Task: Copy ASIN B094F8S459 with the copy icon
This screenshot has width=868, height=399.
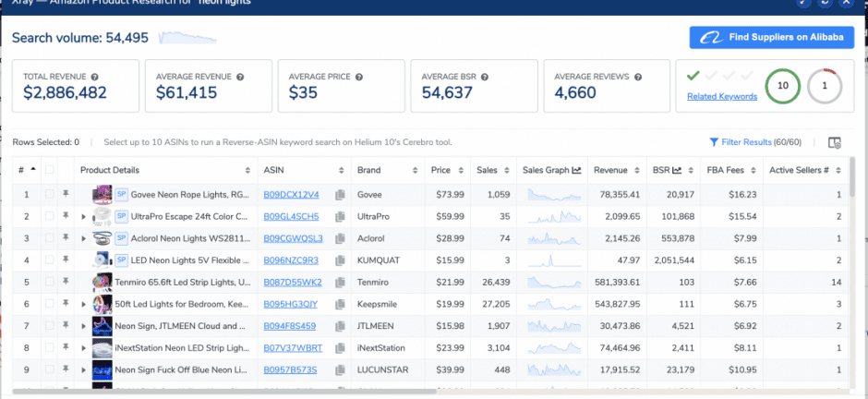Action: tap(340, 326)
